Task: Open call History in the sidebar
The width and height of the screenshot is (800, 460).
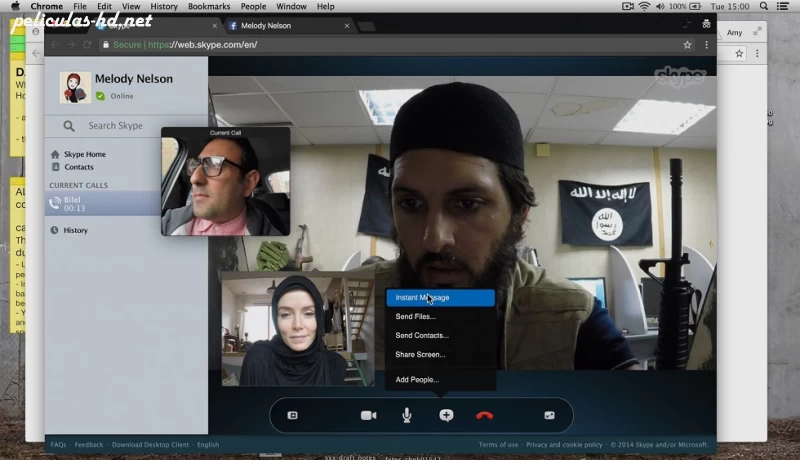Action: pyautogui.click(x=75, y=230)
